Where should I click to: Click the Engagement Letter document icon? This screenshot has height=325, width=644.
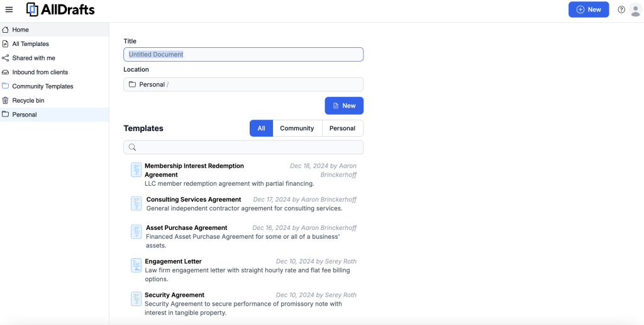136,265
